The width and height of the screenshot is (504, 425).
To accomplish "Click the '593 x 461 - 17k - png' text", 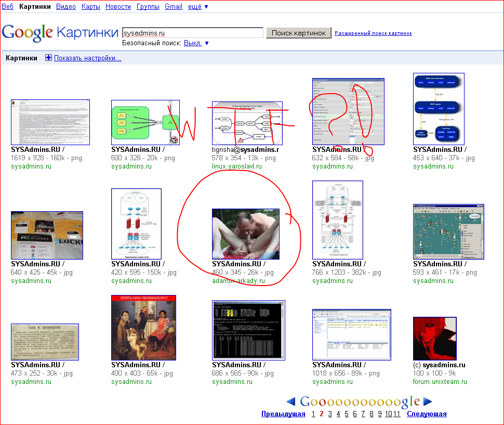I will [x=445, y=273].
